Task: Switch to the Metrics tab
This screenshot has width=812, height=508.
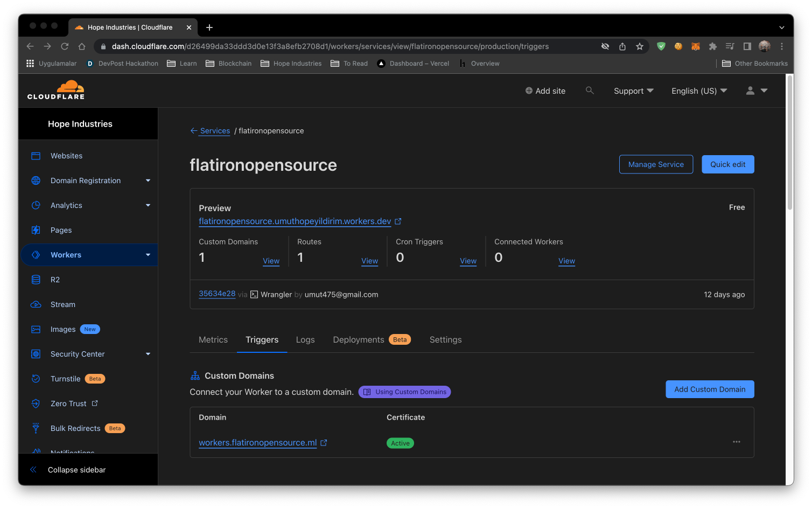Action: point(213,339)
